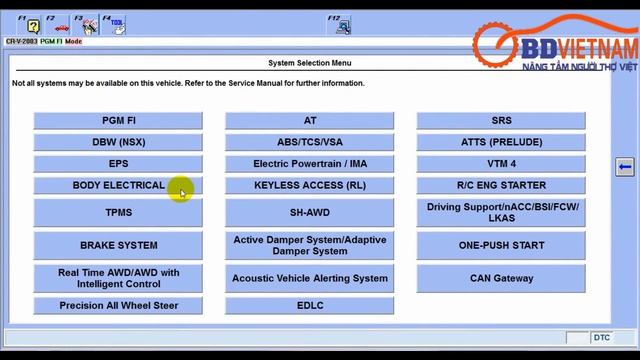
Task: Open the DBW (NSX) system
Action: pos(118,142)
